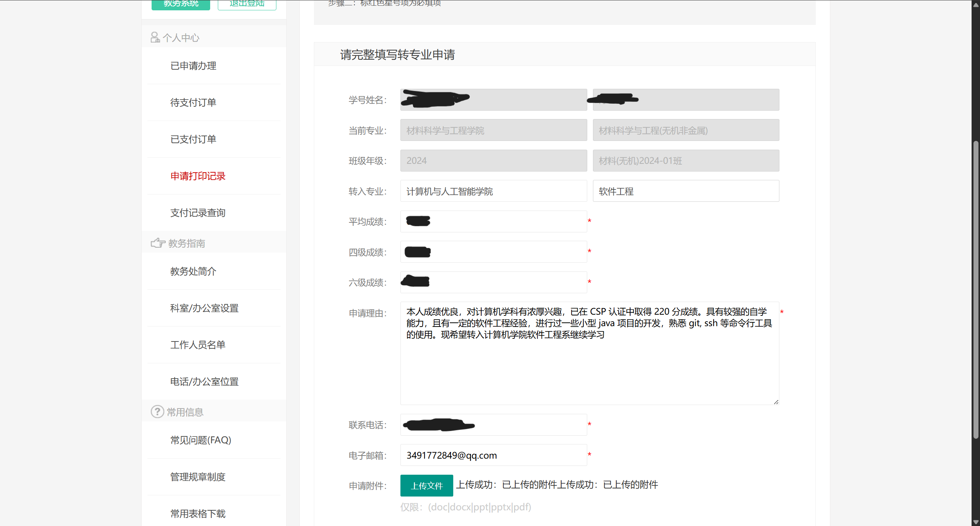Select the red 申请打印记录 link
This screenshot has width=980, height=526.
pos(198,176)
